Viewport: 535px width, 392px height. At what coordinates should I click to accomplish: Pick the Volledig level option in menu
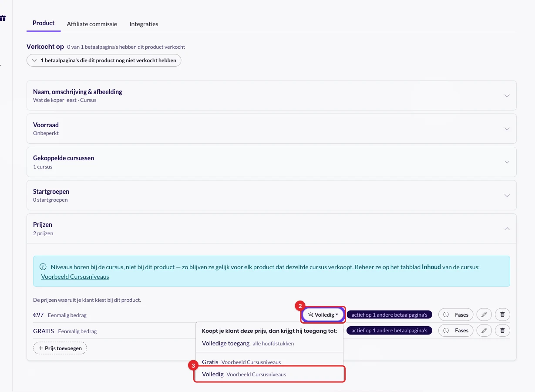tap(269, 374)
